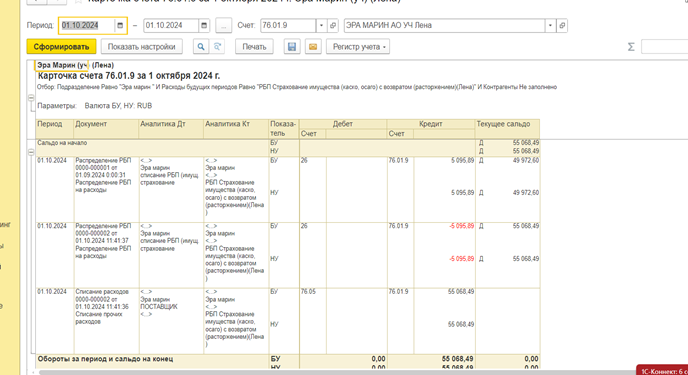This screenshot has width=688, height=375.
Task: Click the period start date field
Action: point(87,25)
